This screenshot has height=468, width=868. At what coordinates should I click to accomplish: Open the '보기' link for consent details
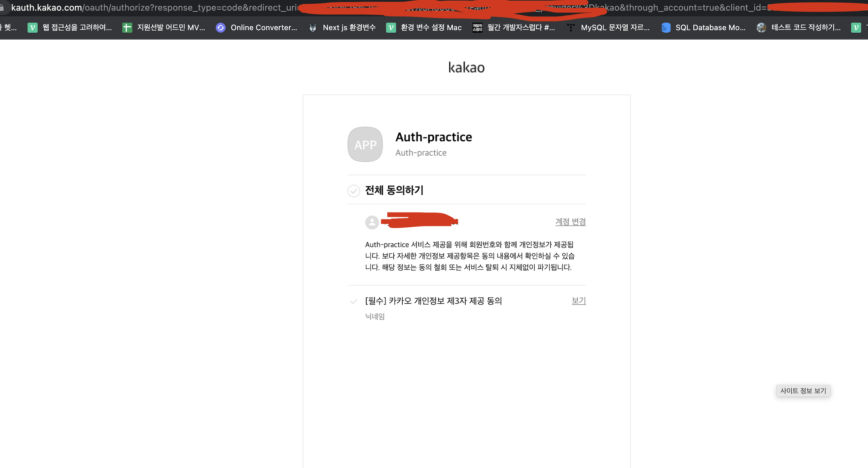coord(579,301)
